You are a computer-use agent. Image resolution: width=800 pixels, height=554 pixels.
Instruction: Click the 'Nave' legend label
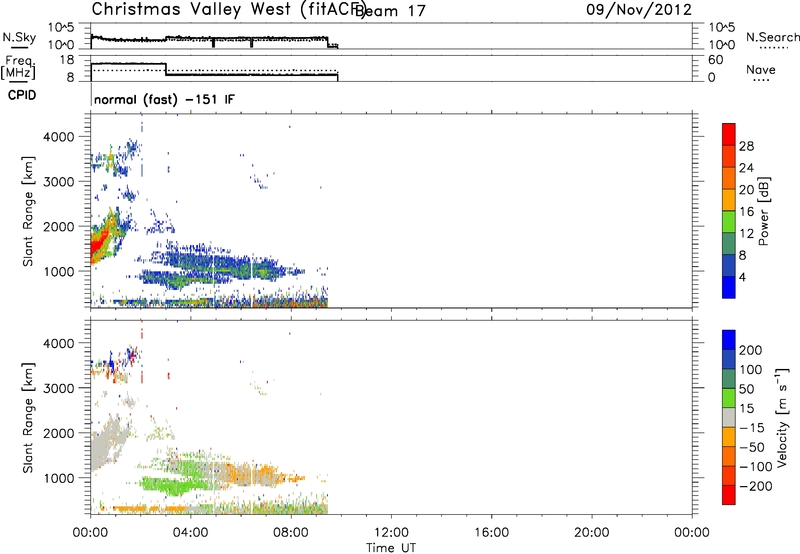(760, 69)
